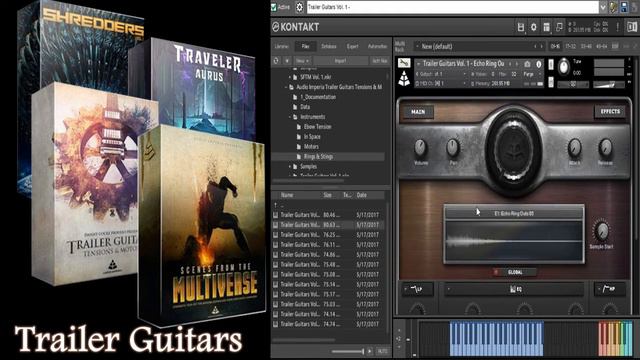
Task: Toggle the instrument solo button beside Tune knob
Action: pyautogui.click(x=551, y=65)
